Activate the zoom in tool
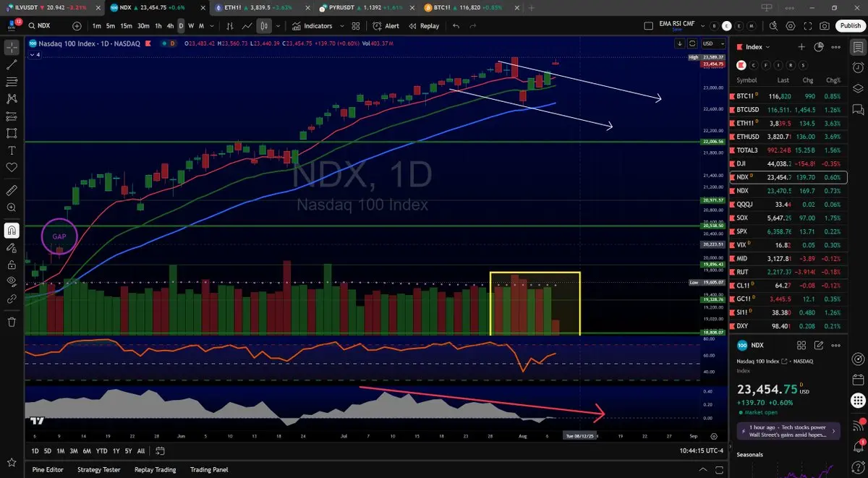Image resolution: width=868 pixels, height=478 pixels. pos(12,208)
